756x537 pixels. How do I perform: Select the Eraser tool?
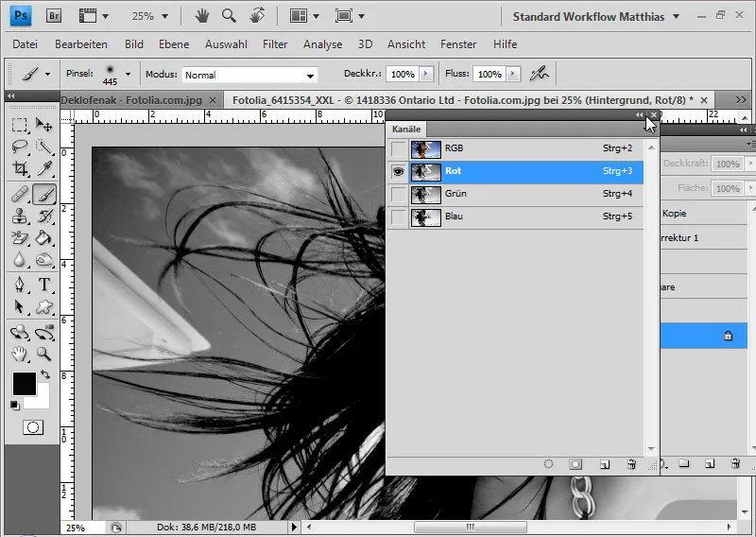click(x=19, y=238)
